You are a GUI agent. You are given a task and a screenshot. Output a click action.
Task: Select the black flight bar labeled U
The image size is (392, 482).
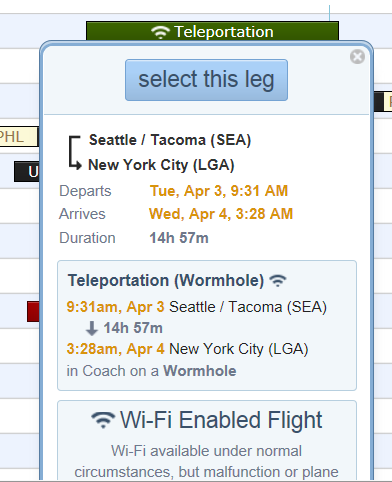click(x=27, y=172)
